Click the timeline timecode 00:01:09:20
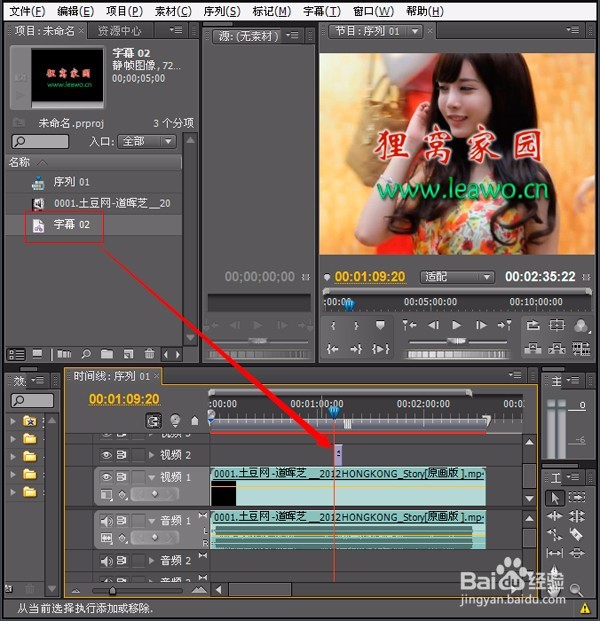600x621 pixels. [x=124, y=399]
